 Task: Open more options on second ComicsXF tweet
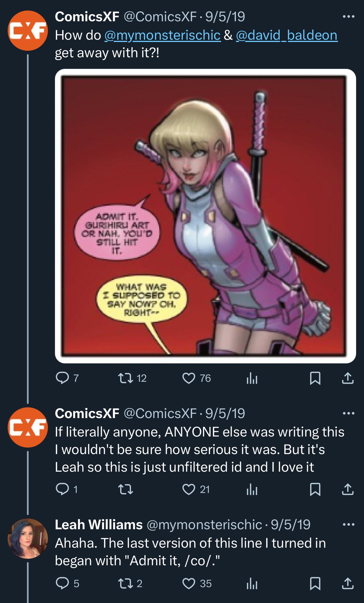click(348, 413)
